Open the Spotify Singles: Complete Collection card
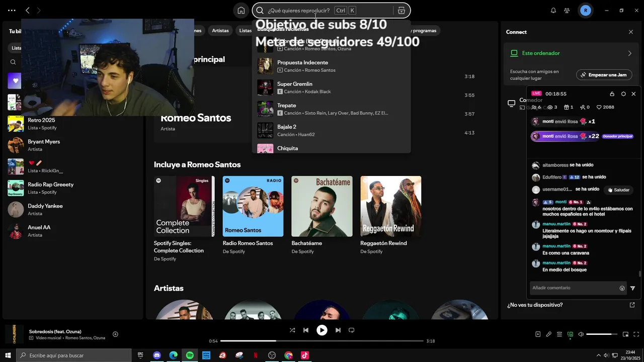The height and width of the screenshot is (362, 644). click(184, 219)
